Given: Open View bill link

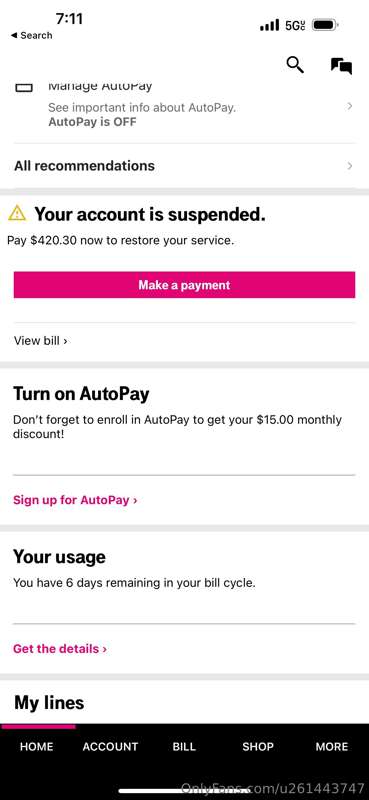Looking at the screenshot, I should [x=41, y=341].
